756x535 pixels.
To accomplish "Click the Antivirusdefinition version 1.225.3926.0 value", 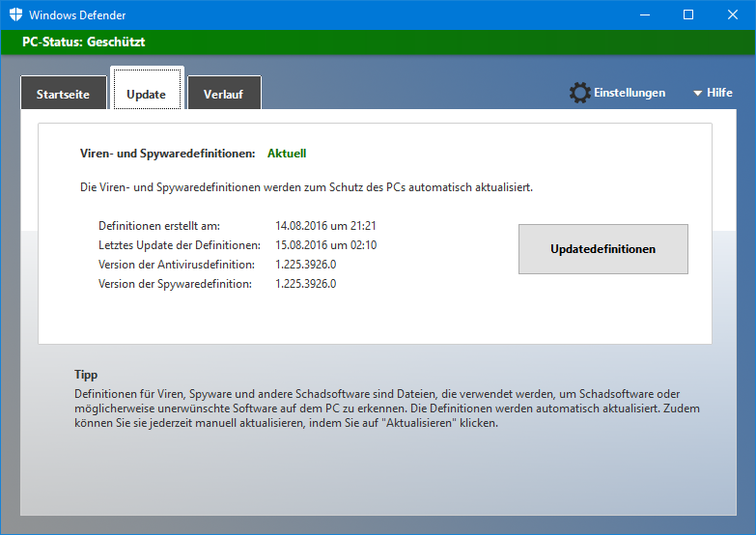I will pyautogui.click(x=306, y=265).
